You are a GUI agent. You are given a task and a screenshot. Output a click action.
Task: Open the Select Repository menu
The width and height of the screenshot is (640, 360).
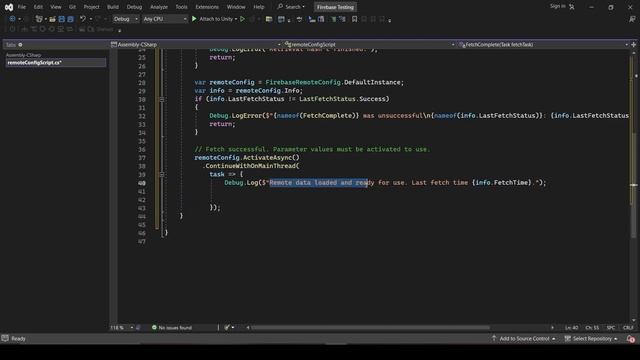click(x=591, y=339)
